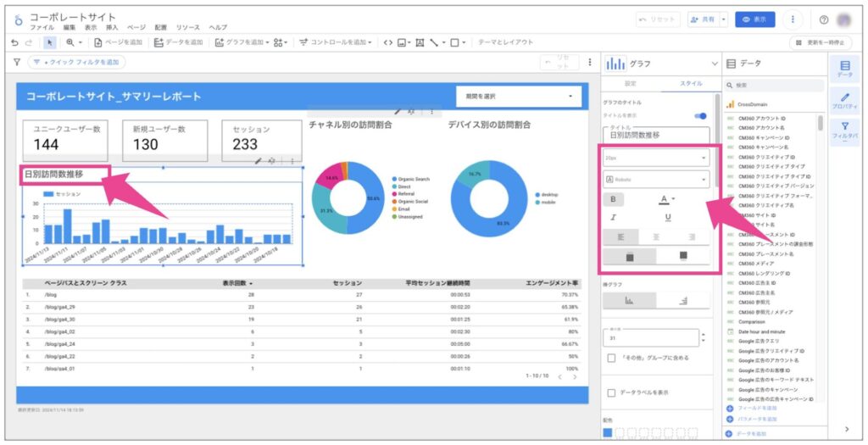Click the pause updates button
Screen dimensions: 868x445
point(820,42)
